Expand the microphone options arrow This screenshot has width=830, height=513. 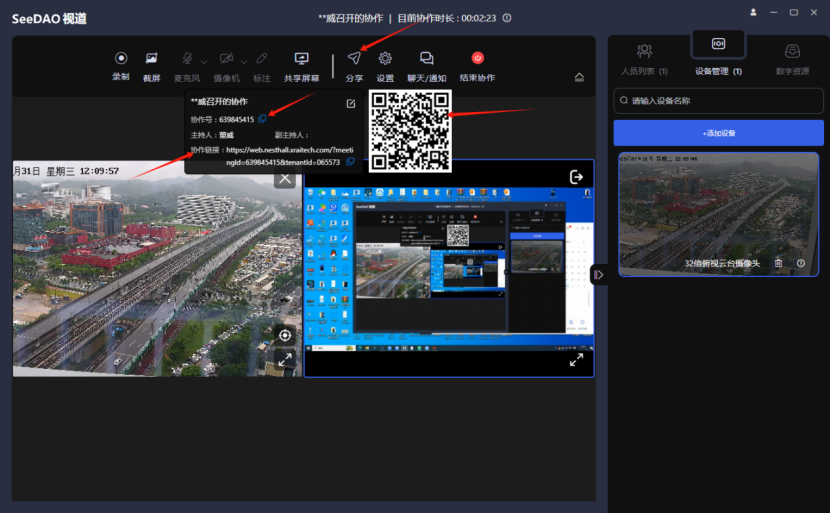[x=204, y=62]
